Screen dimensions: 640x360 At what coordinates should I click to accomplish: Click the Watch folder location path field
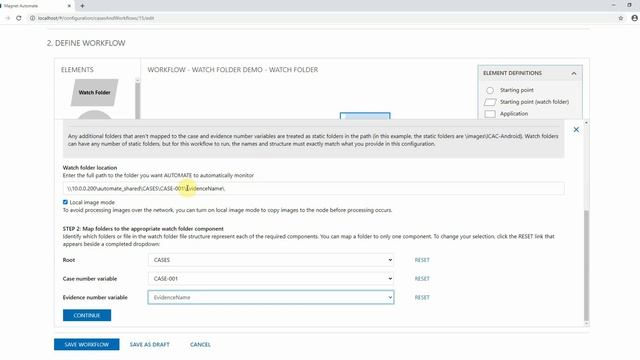coord(313,189)
